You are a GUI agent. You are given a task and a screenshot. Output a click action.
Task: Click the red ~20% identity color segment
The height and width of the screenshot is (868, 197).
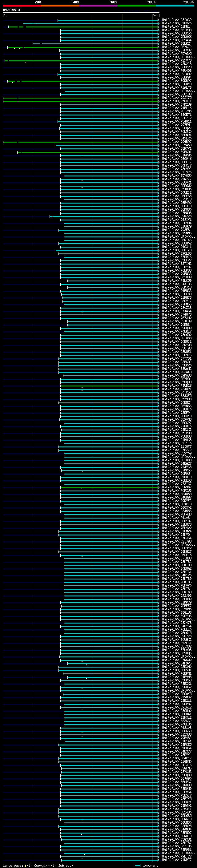[x=22, y=6]
